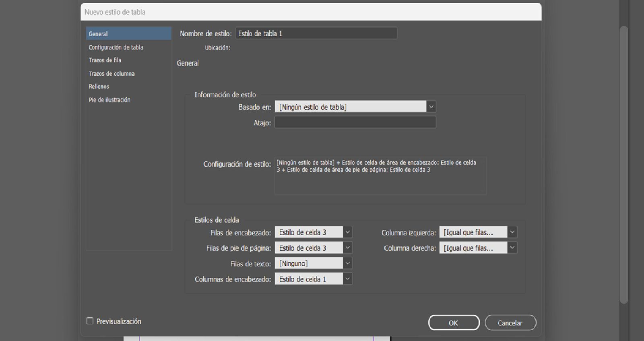This screenshot has width=644, height=341.
Task: Click the Filas de texto dropdown arrow
Action: tap(348, 263)
